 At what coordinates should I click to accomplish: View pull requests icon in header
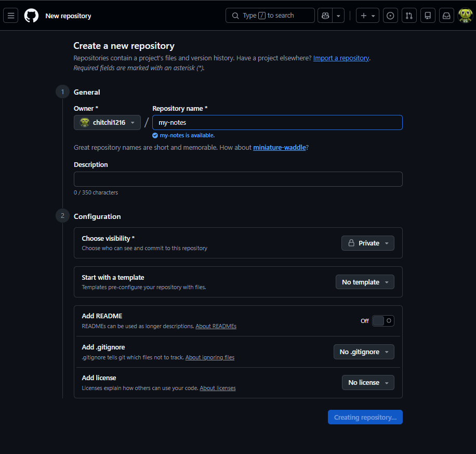409,16
